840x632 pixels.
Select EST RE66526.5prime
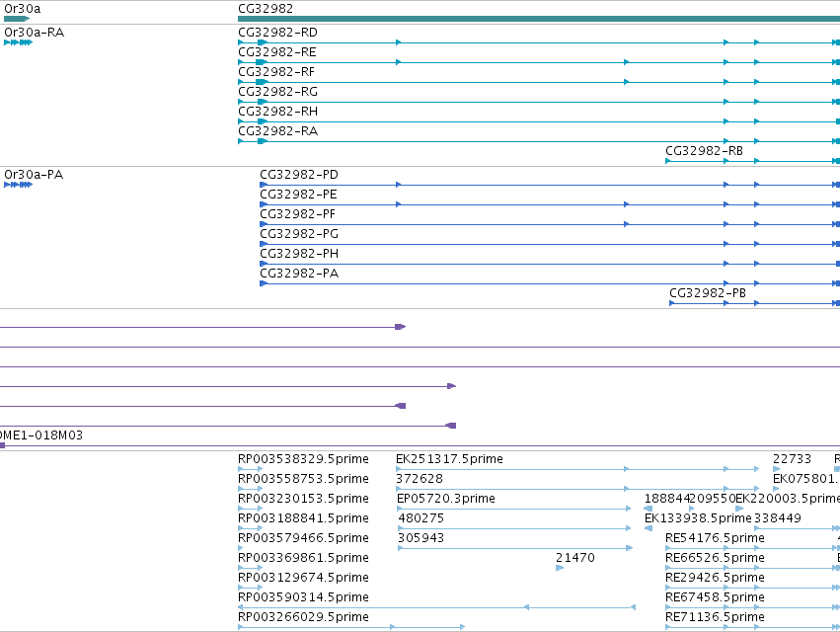tap(715, 559)
